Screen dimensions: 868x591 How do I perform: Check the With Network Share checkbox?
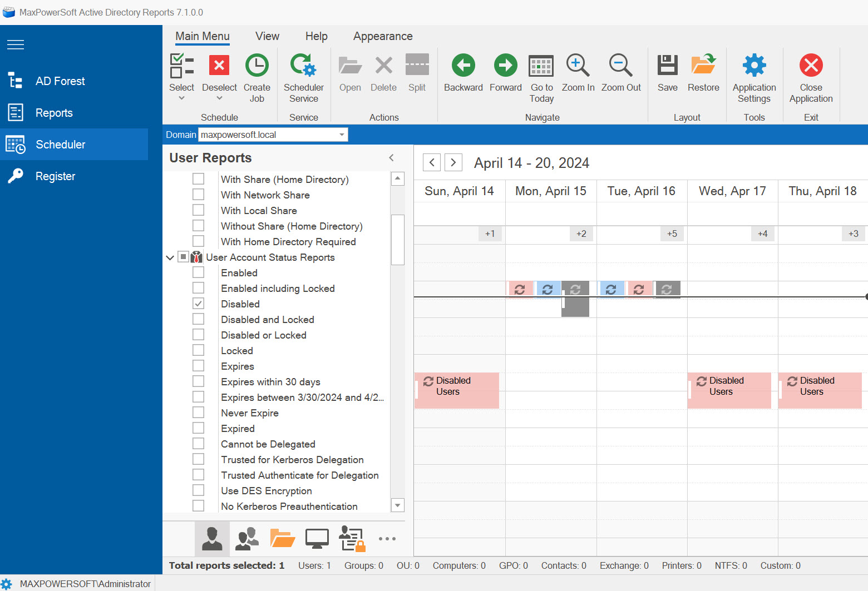198,195
